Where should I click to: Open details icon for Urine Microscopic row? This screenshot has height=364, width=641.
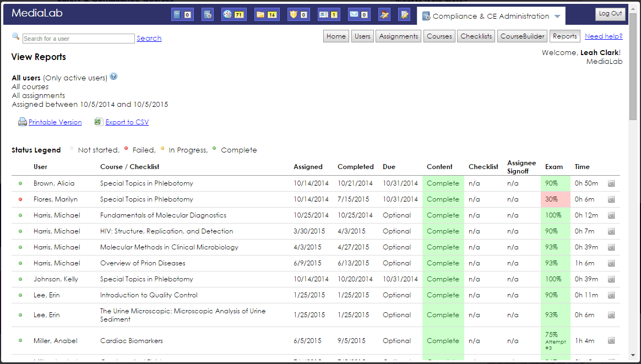point(611,316)
